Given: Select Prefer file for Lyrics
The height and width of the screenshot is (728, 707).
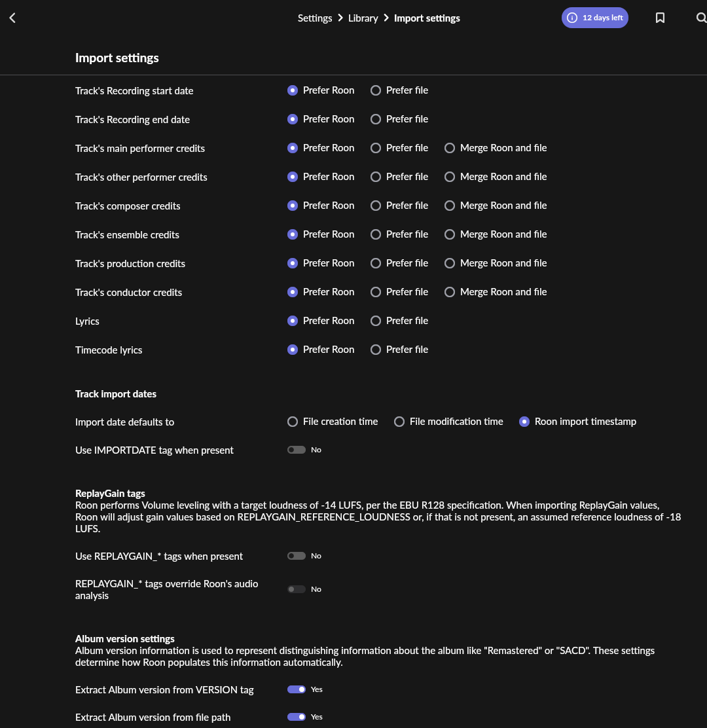Looking at the screenshot, I should [376, 321].
